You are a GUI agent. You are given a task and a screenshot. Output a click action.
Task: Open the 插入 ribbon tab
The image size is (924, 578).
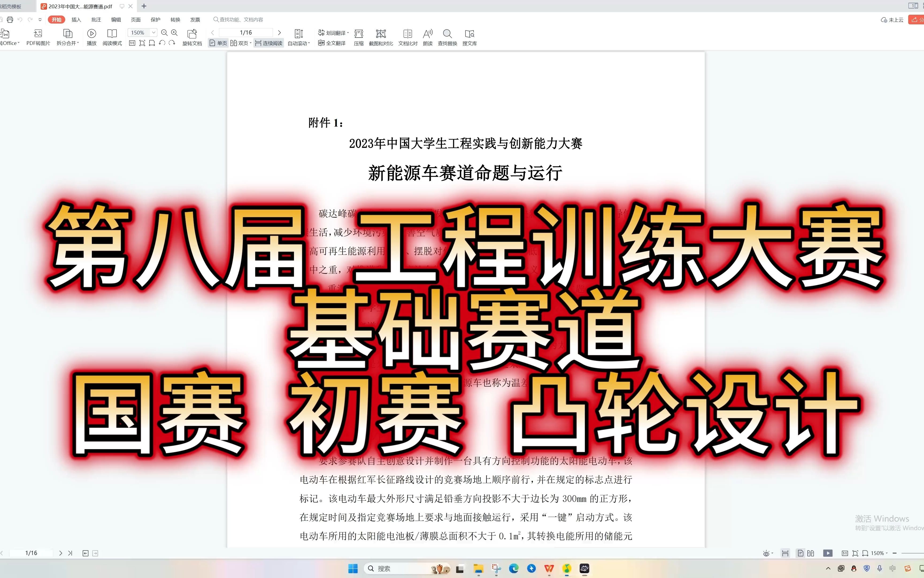[76, 20]
